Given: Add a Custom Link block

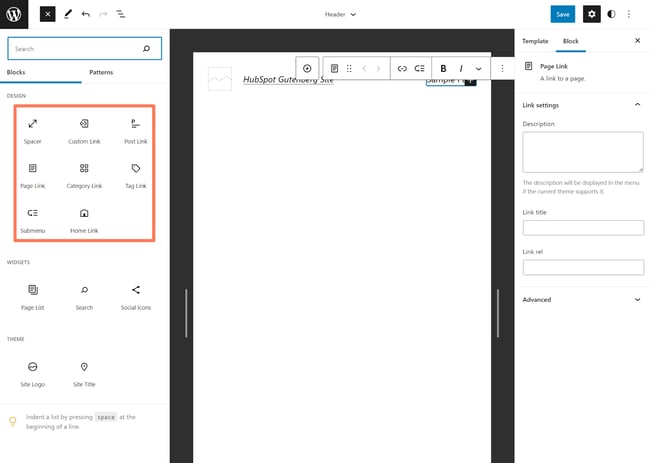Looking at the screenshot, I should tap(84, 130).
